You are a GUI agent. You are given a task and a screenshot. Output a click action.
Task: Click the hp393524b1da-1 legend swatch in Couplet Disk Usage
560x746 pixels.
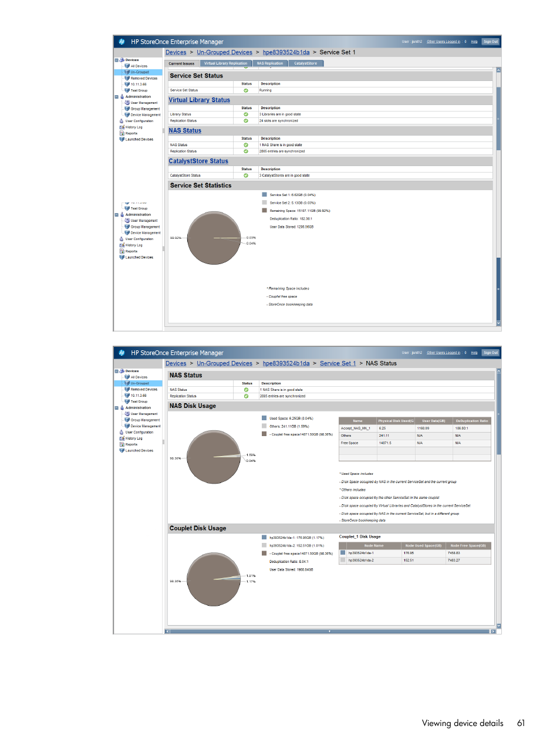click(x=264, y=537)
